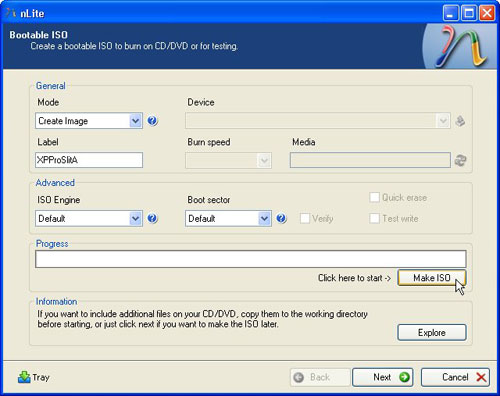Click the nLite logo in header
The width and height of the screenshot is (500, 396).
click(461, 46)
